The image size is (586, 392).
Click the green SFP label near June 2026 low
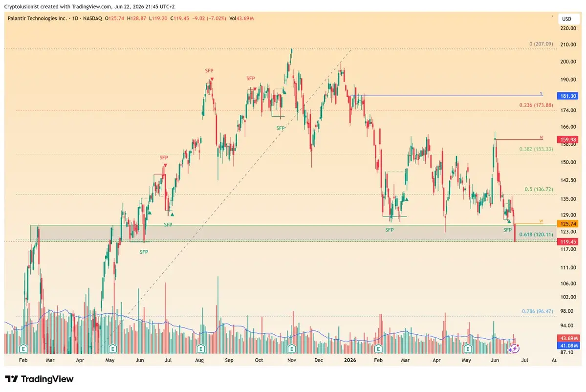click(x=507, y=230)
